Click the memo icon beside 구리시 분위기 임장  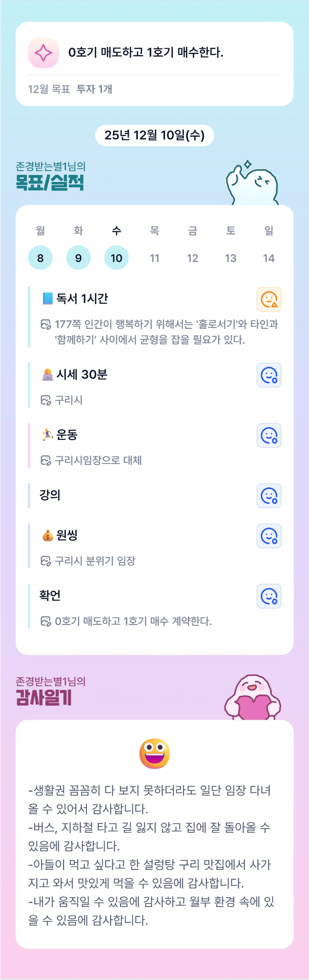pos(46,561)
